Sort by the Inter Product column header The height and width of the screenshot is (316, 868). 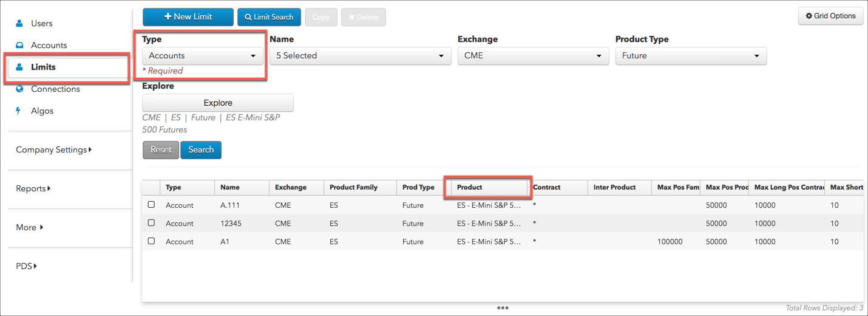point(619,187)
